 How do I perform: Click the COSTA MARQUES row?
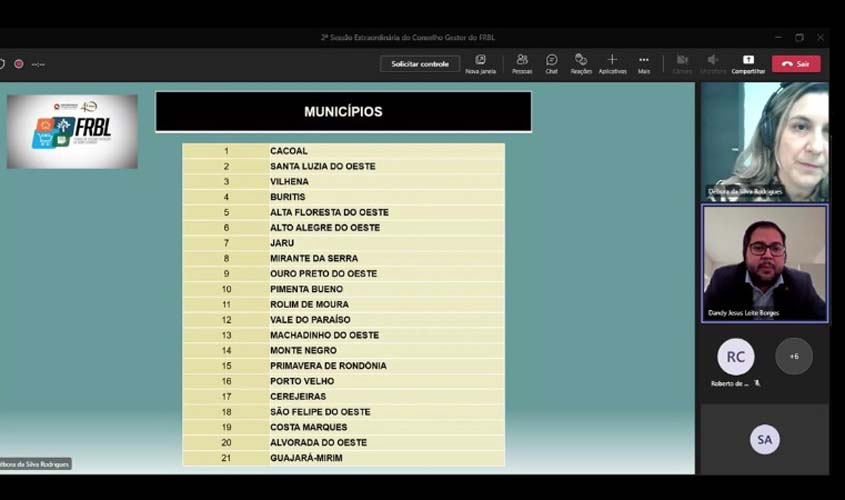point(343,427)
